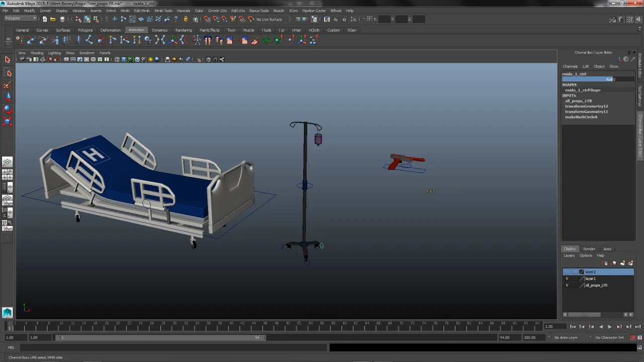
Task: Toggle the auto keyframe button
Action: (x=632, y=337)
